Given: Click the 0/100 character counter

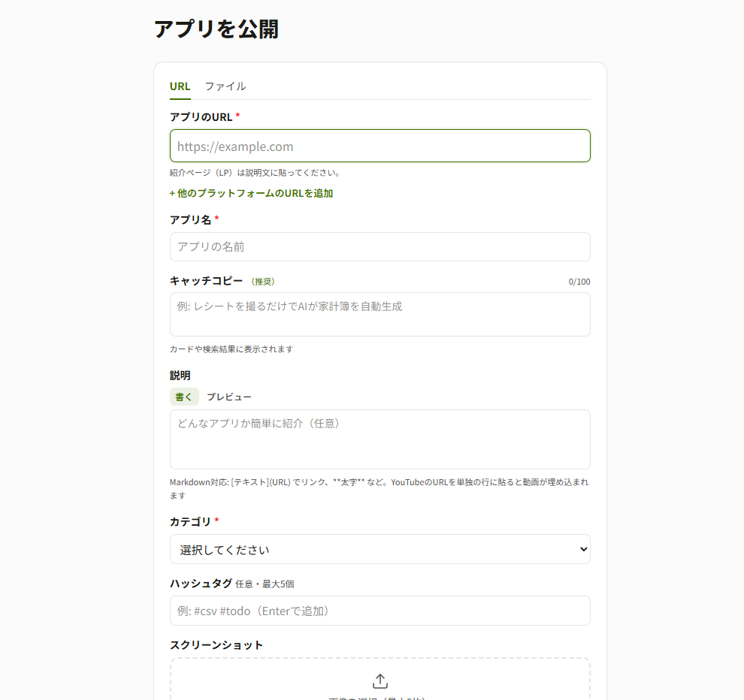Looking at the screenshot, I should click(x=579, y=282).
